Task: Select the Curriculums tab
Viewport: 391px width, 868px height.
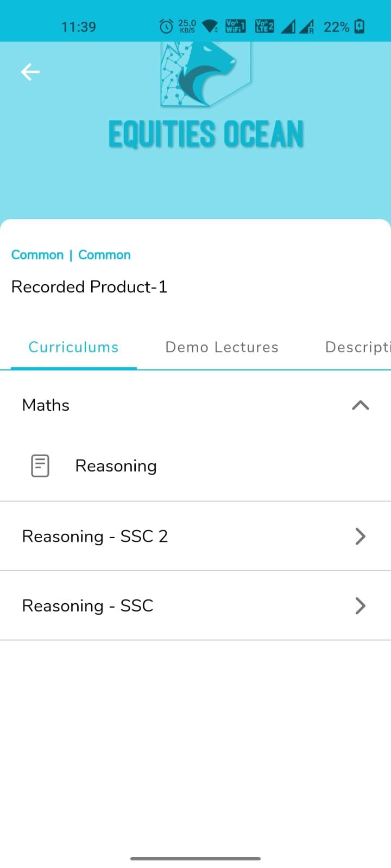Action: (x=73, y=347)
